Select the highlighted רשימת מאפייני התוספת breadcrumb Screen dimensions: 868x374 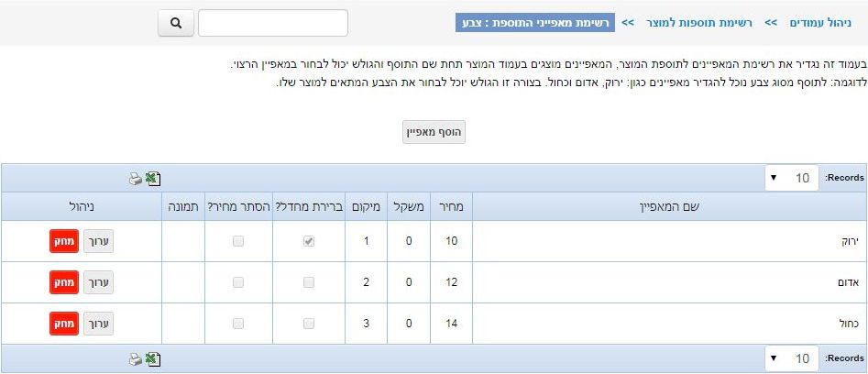tap(535, 23)
